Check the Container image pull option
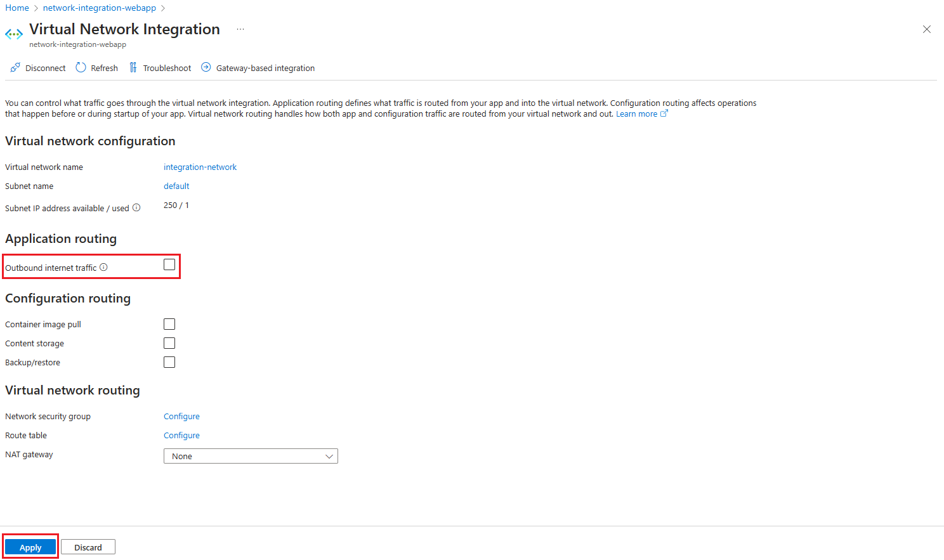Screen dimensions: 944x560 169,323
